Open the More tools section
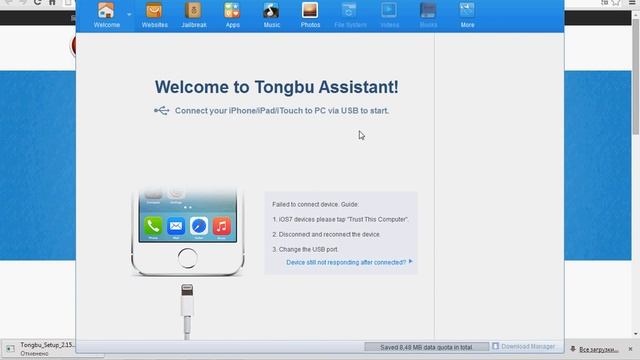640x360 pixels. point(467,15)
